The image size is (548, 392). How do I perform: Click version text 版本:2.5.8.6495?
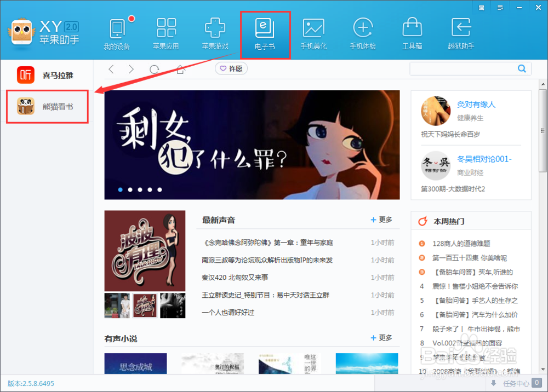[31, 383]
